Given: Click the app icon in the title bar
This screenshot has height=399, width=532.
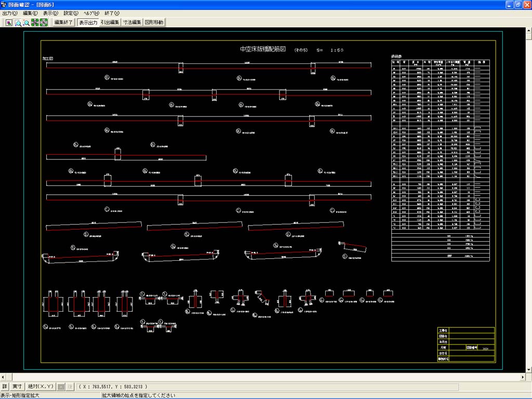Looking at the screenshot, I should [4, 4].
